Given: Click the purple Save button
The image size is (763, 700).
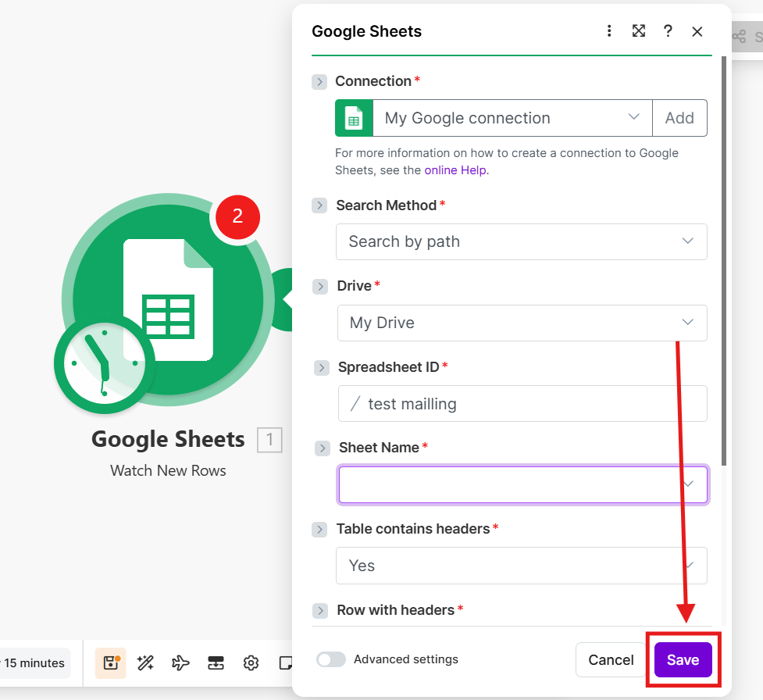Looking at the screenshot, I should coord(683,659).
